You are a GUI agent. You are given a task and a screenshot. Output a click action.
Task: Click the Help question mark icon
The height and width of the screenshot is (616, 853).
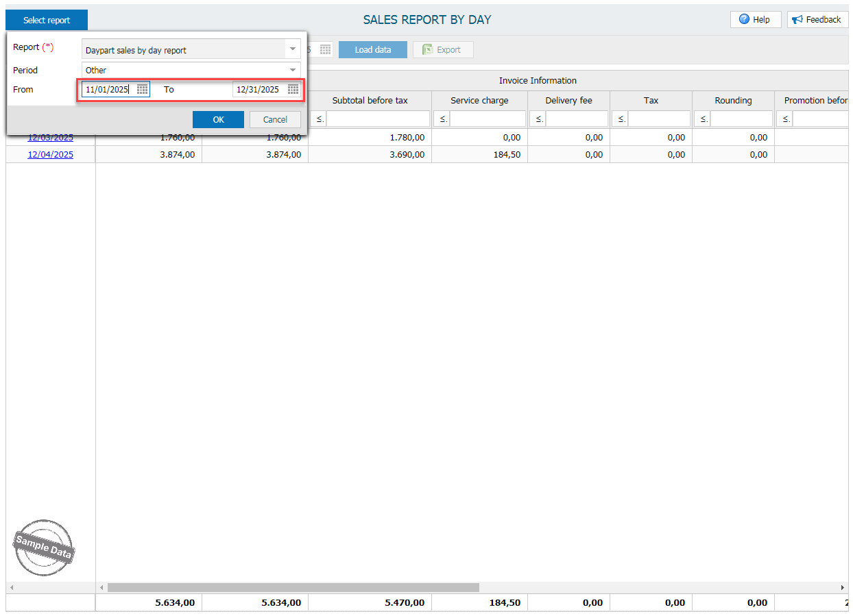coord(744,20)
